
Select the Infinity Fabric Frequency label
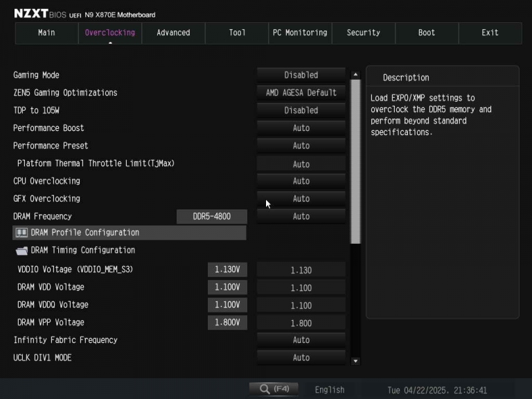coord(66,340)
